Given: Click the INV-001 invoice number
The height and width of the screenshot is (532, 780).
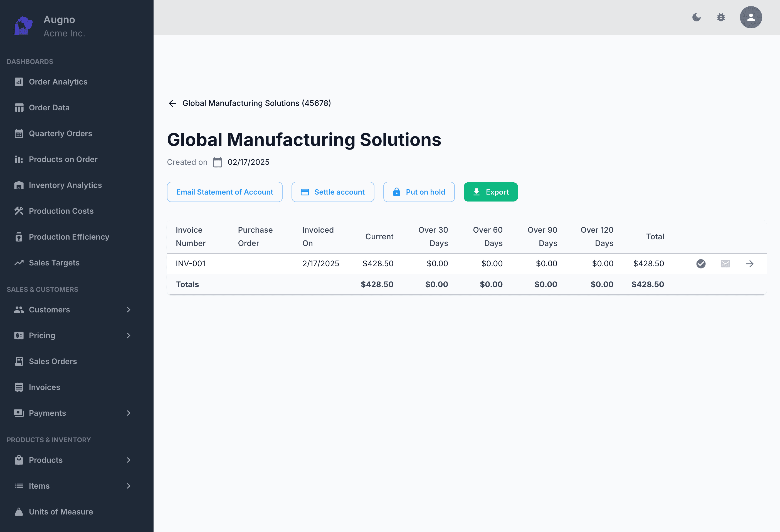Looking at the screenshot, I should click(x=190, y=264).
